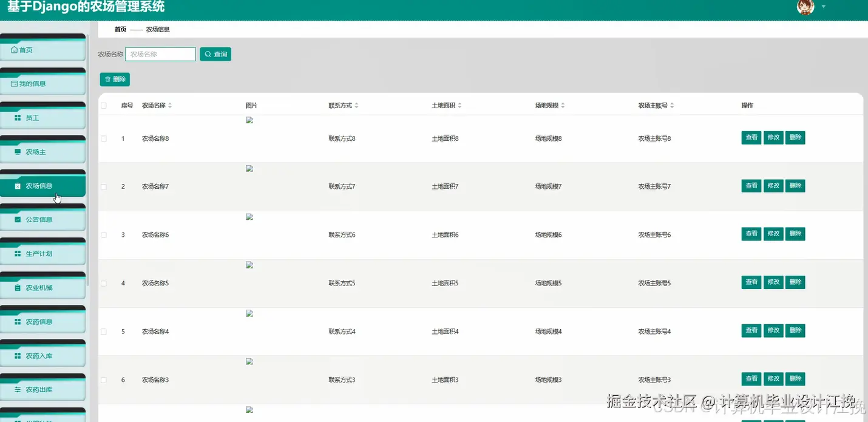Screen dimensions: 868x422
Task: Check the checkbox for row 农场名称3
Action: click(104, 380)
